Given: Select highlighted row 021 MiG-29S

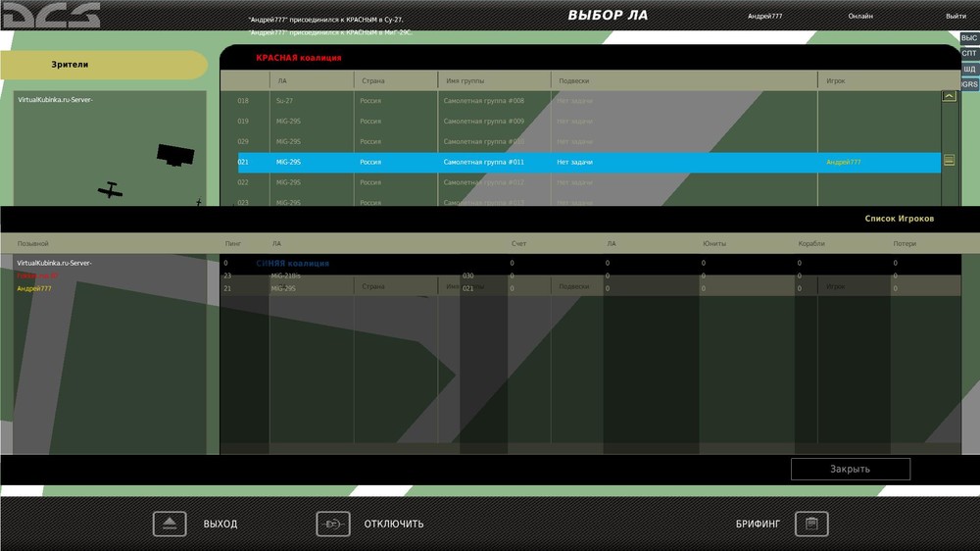Looking at the screenshot, I should [x=589, y=162].
